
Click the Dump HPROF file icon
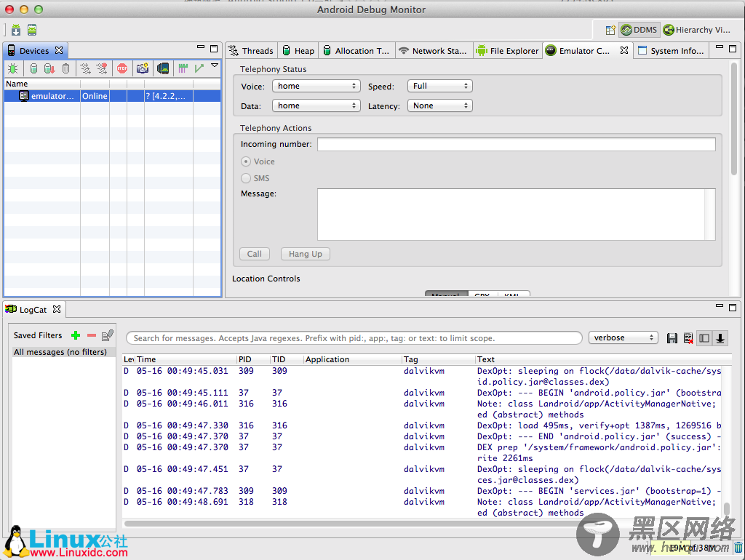click(x=49, y=68)
